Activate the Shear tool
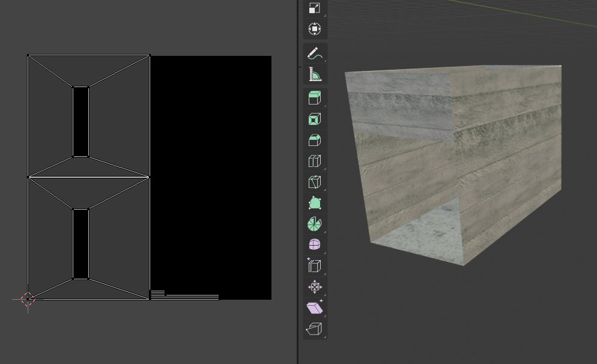 click(315, 308)
